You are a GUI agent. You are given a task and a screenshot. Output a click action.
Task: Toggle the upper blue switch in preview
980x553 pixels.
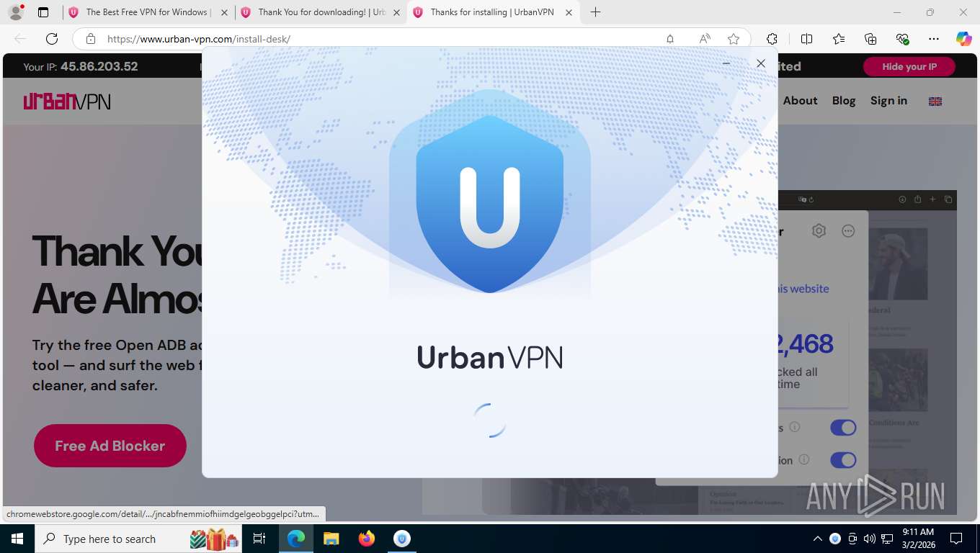click(x=843, y=428)
